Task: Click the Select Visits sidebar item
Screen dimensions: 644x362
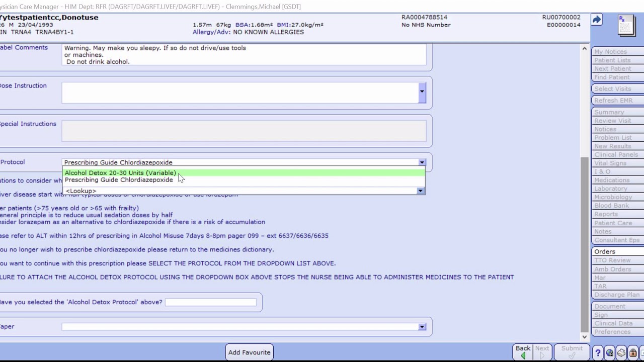Action: pos(618,88)
